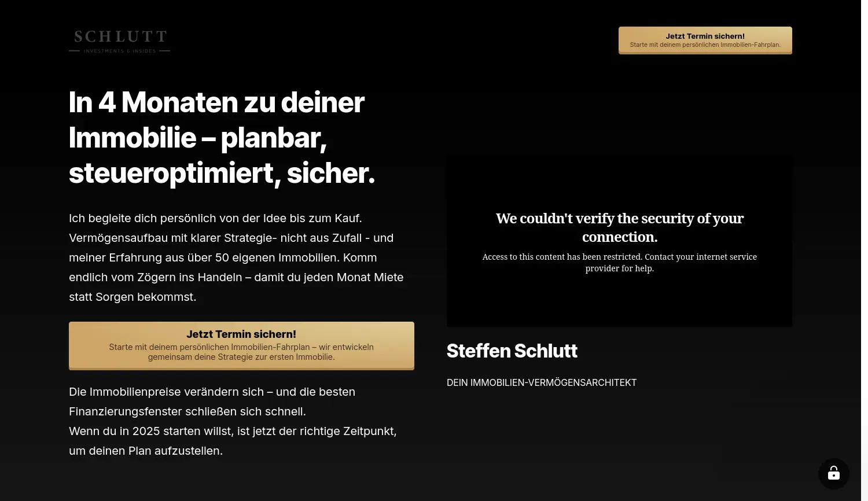Select the restricted video content panel

tap(619, 241)
